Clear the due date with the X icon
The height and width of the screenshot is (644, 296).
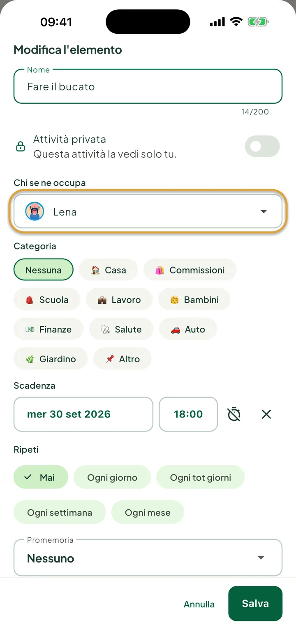point(266,414)
